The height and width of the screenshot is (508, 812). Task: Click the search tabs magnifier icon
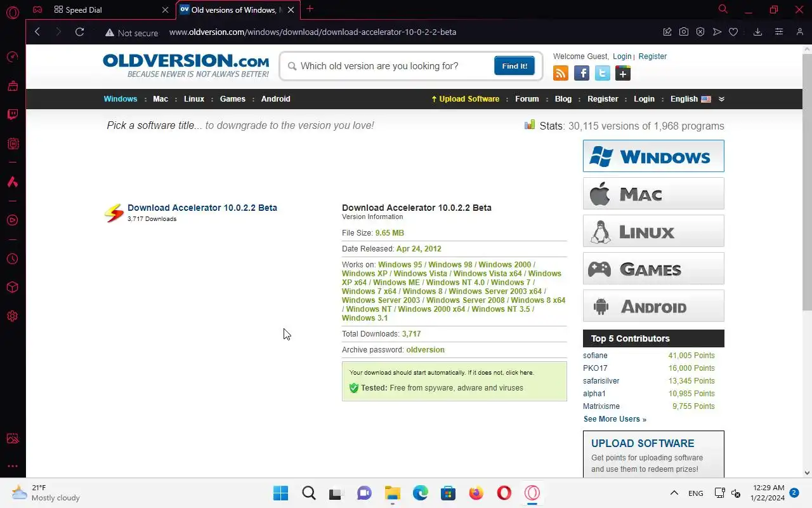coord(723,10)
